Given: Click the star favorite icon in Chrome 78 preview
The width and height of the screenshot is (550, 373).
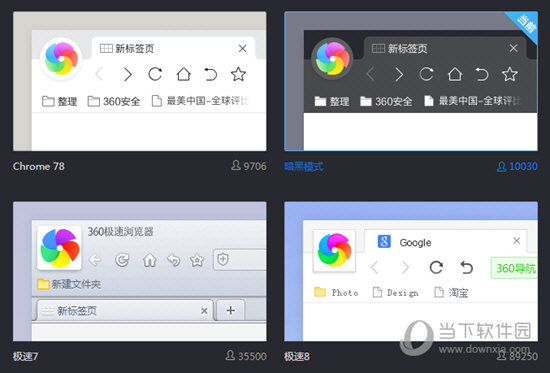Looking at the screenshot, I should 238,74.
